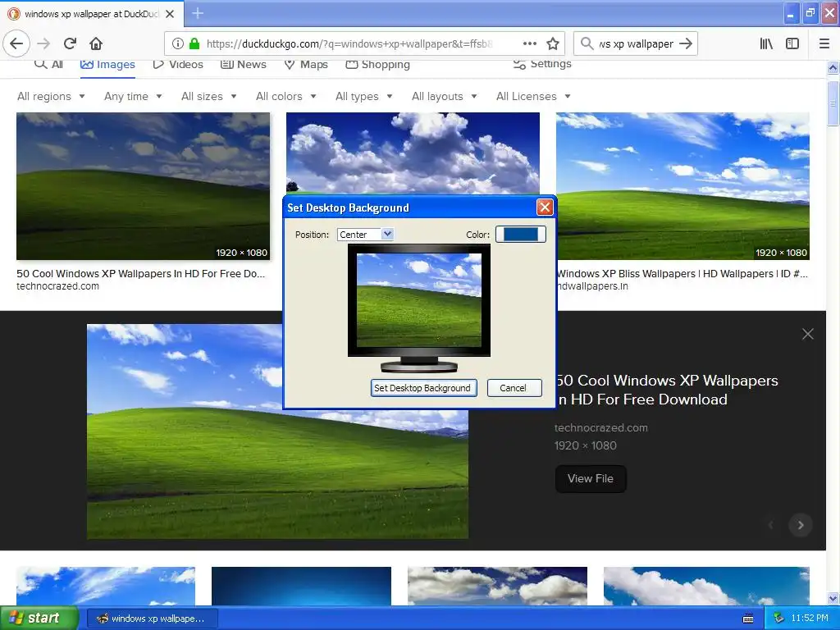Click the View File button
Image resolution: width=840 pixels, height=630 pixels.
591,478
